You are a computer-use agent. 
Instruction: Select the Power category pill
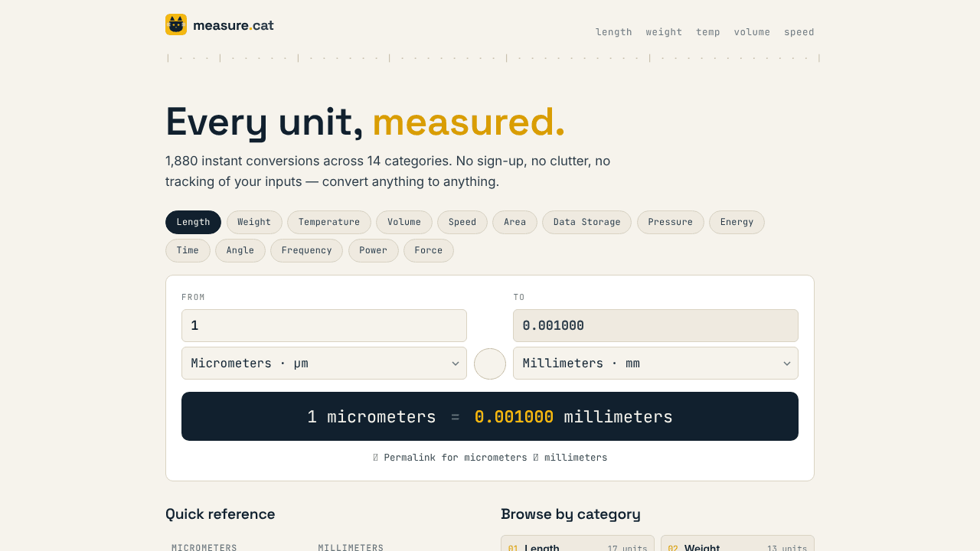coord(374,250)
